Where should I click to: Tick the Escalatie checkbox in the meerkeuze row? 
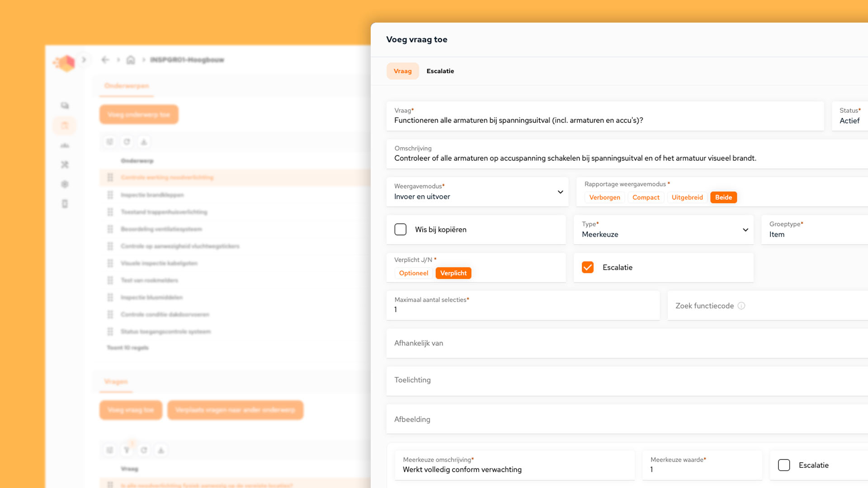click(784, 465)
